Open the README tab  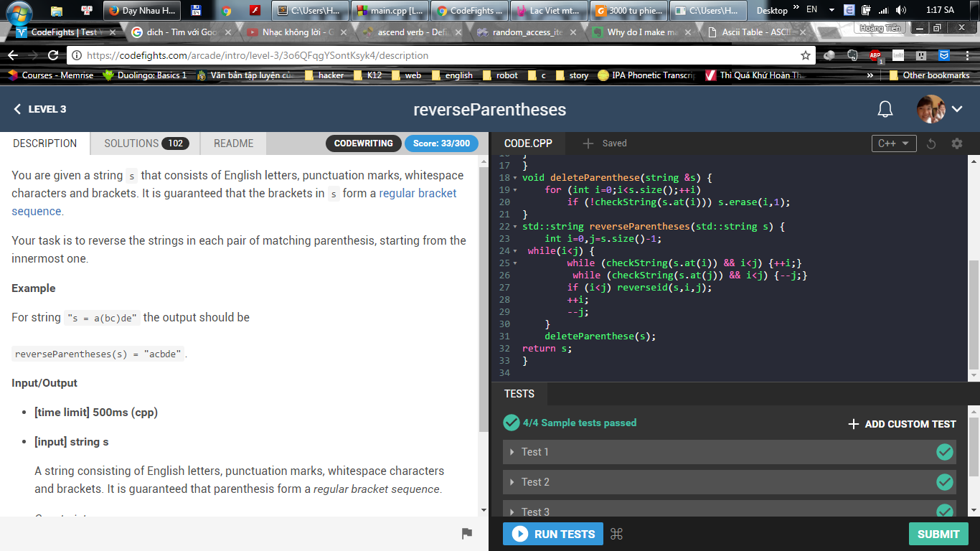(233, 143)
